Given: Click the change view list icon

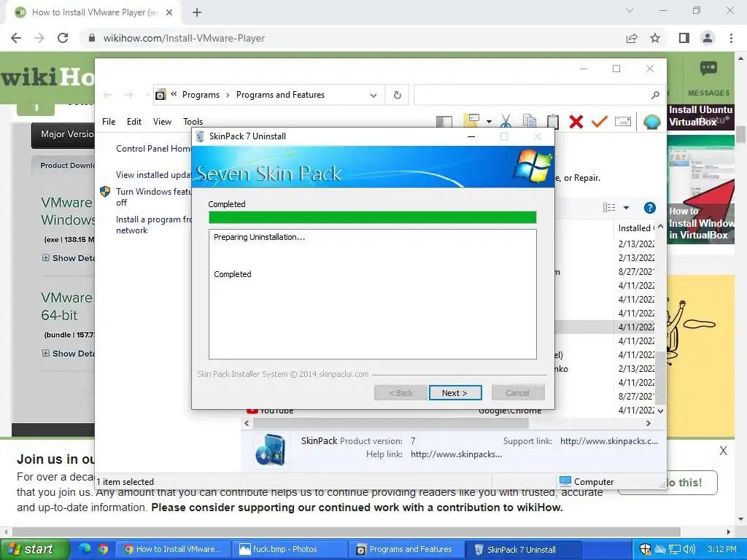Looking at the screenshot, I should coord(609,208).
